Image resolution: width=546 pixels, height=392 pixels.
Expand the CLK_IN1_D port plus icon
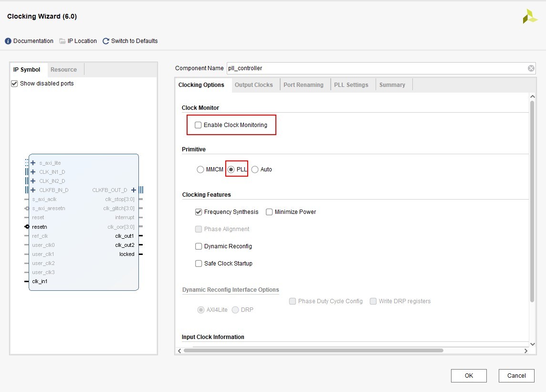click(33, 172)
